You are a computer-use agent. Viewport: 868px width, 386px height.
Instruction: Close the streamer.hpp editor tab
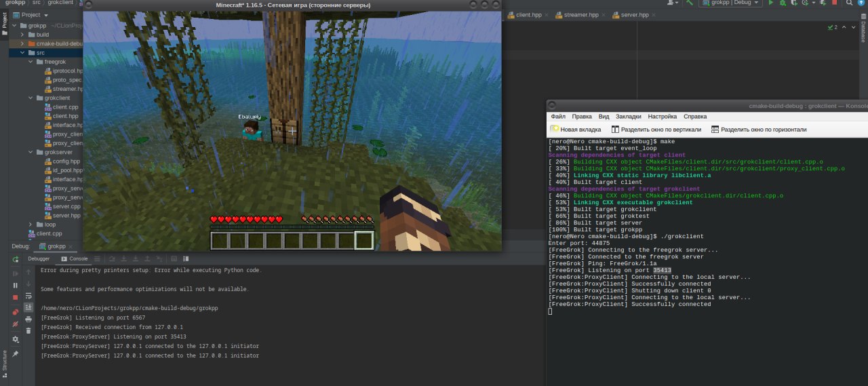tap(605, 14)
